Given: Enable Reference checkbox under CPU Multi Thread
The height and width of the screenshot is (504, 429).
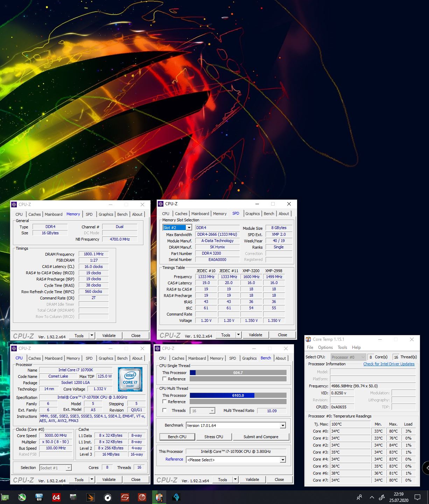Looking at the screenshot, I should [x=164, y=402].
